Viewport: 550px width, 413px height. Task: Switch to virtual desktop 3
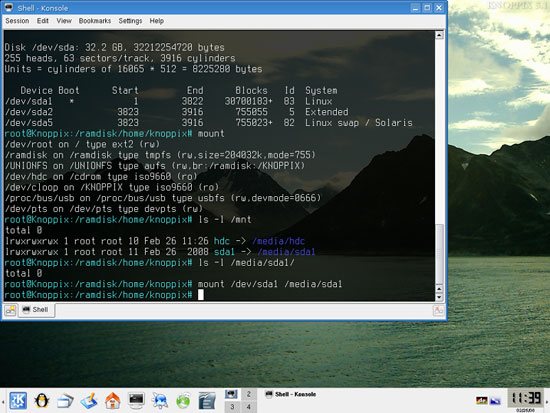(232, 407)
